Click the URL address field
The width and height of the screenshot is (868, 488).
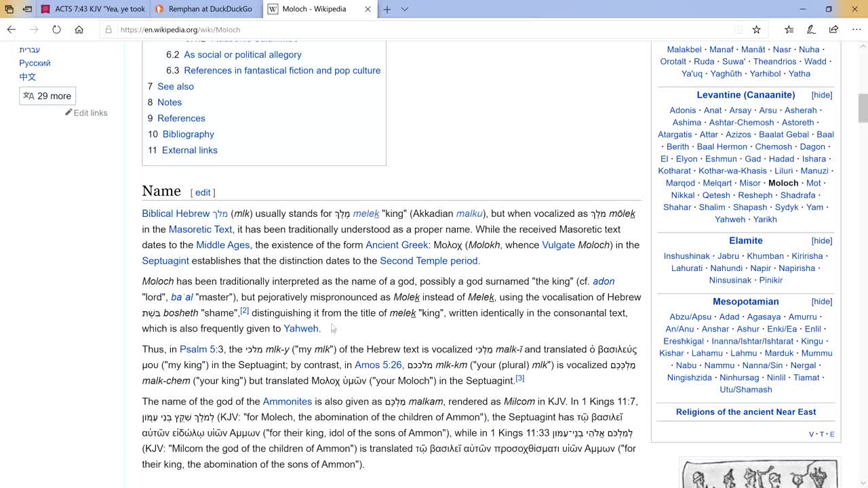click(x=420, y=29)
